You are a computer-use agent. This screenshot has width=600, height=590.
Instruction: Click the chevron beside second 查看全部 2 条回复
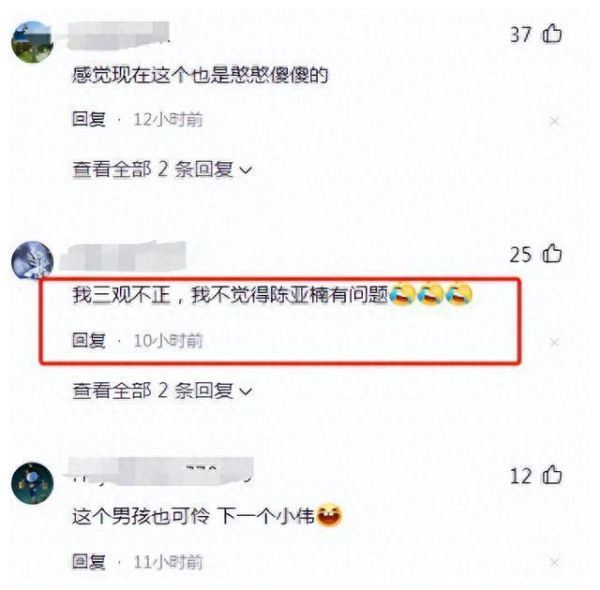click(245, 391)
